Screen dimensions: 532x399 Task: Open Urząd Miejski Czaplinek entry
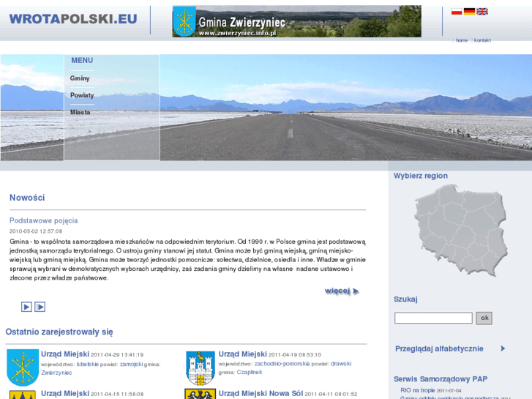[x=243, y=354]
